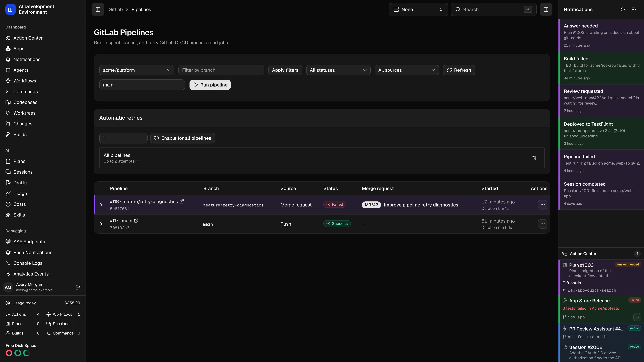Mark App Store Release item as done

tap(637, 317)
